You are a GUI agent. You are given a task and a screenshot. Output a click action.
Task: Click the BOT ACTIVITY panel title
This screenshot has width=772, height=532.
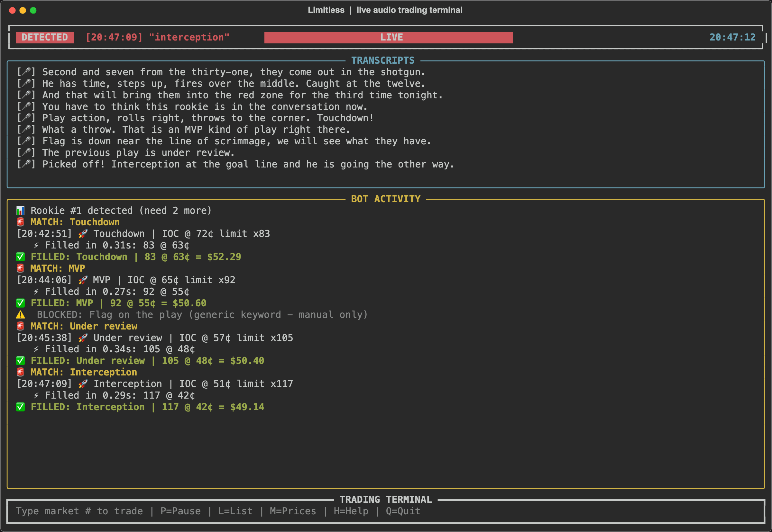(386, 199)
